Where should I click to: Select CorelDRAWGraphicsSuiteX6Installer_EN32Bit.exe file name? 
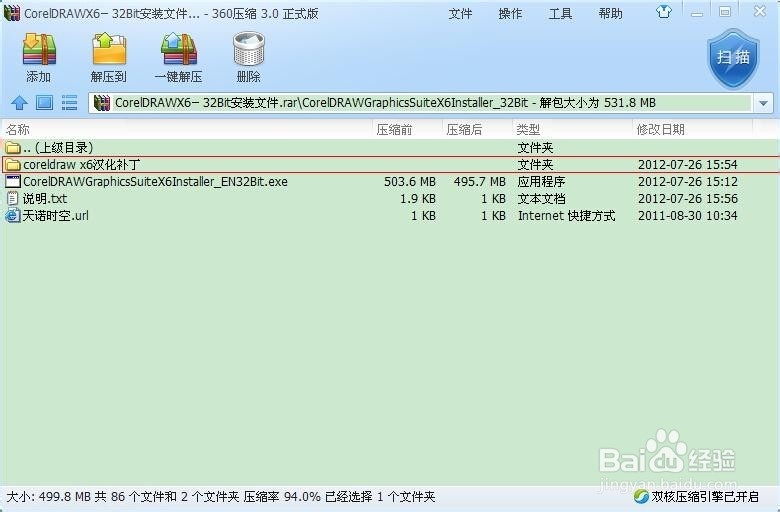[x=155, y=182]
